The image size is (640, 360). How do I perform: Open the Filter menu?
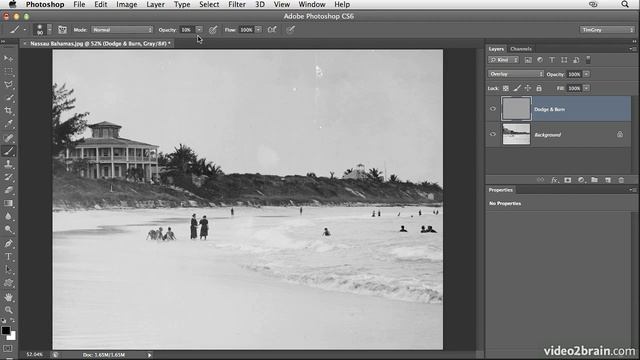(x=237, y=4)
